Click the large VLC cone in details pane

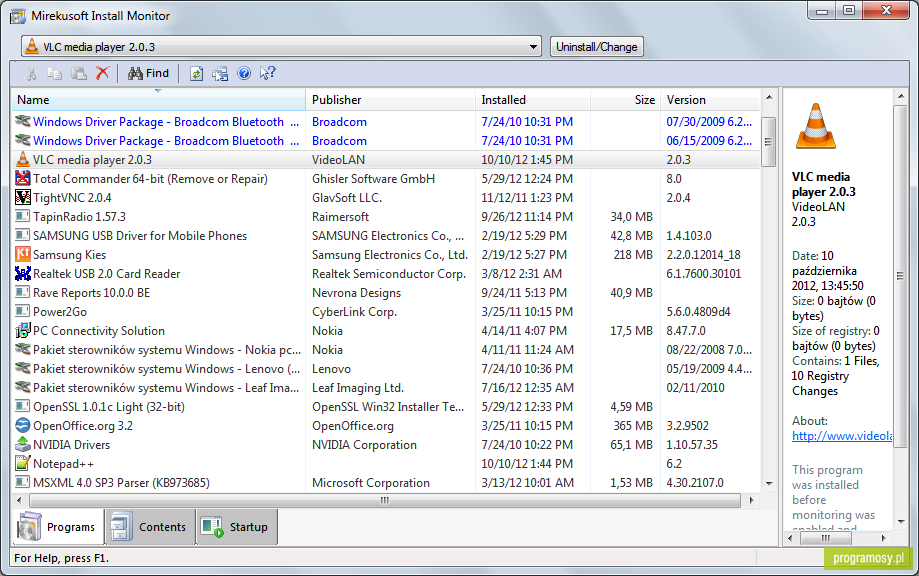point(815,125)
